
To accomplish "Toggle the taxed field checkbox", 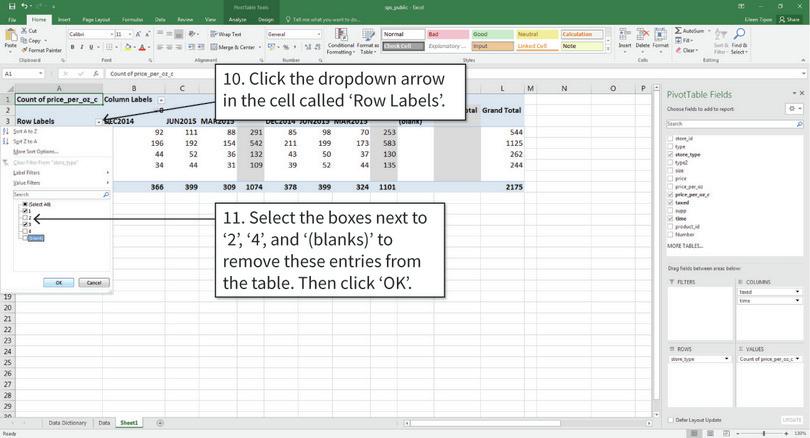I will coord(671,202).
